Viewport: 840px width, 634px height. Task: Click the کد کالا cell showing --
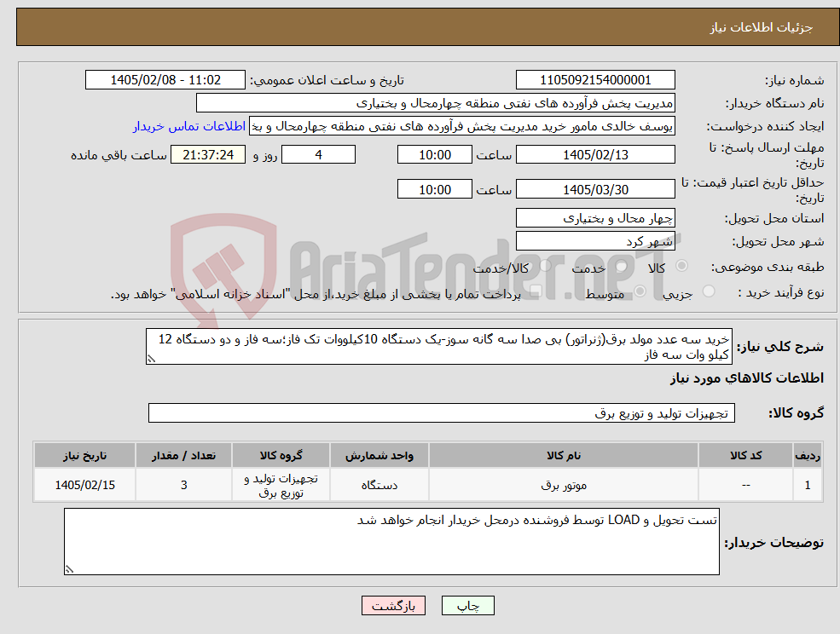coord(745,485)
